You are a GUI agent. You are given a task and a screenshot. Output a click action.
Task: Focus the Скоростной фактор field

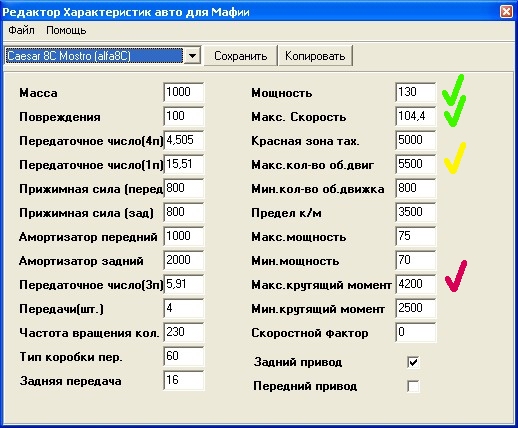416,332
